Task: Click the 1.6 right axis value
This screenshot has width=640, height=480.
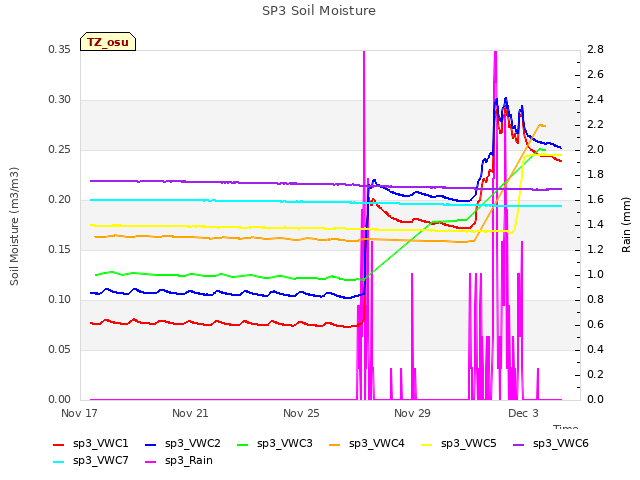Action: [x=596, y=200]
